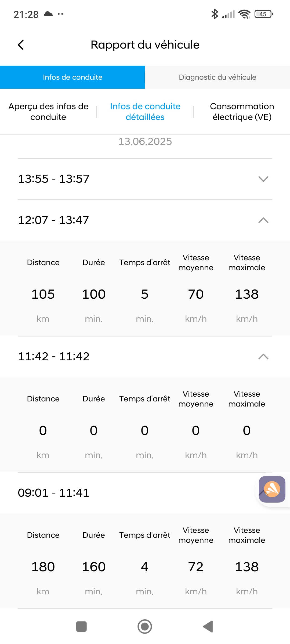Screen dimensions: 290x644
Task: Expand the 13:55 - 13:57 trip chevron
Action: click(263, 179)
